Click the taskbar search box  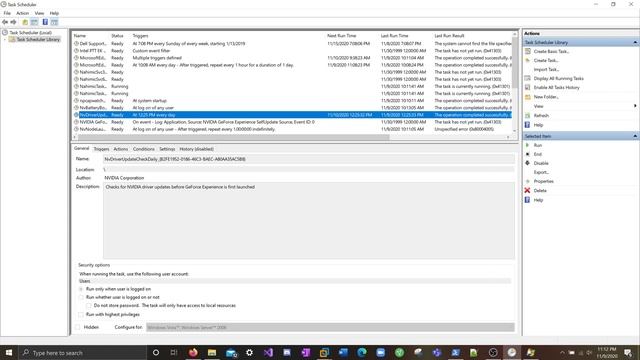82,353
